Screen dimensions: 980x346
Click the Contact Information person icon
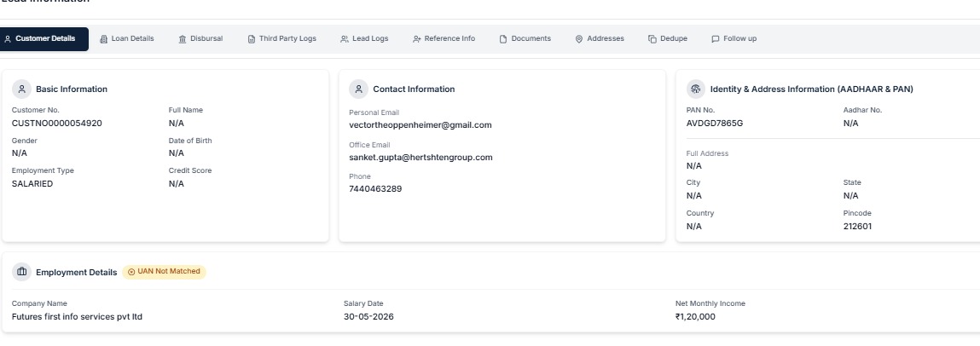(x=359, y=89)
